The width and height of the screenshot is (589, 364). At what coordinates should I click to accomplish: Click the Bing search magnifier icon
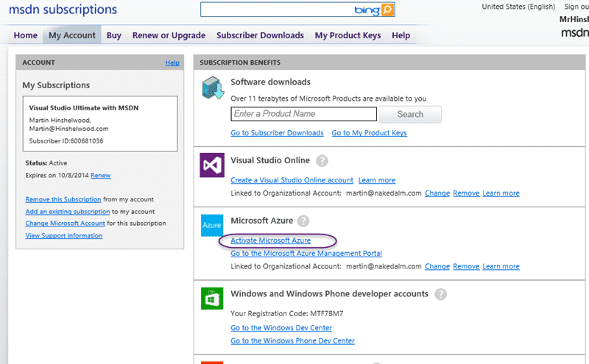pos(388,10)
